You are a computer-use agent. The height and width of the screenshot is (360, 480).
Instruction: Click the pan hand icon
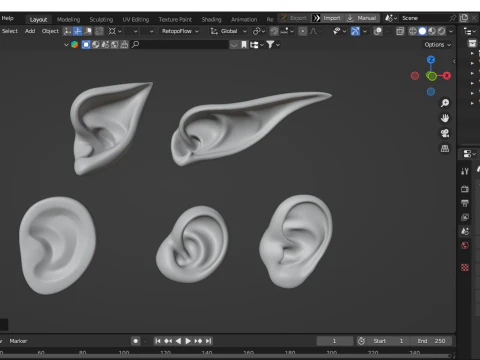pyautogui.click(x=445, y=118)
